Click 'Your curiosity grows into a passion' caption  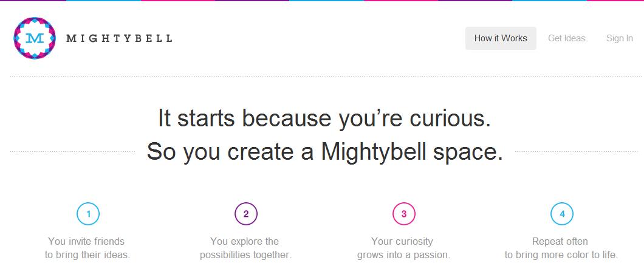tap(403, 248)
